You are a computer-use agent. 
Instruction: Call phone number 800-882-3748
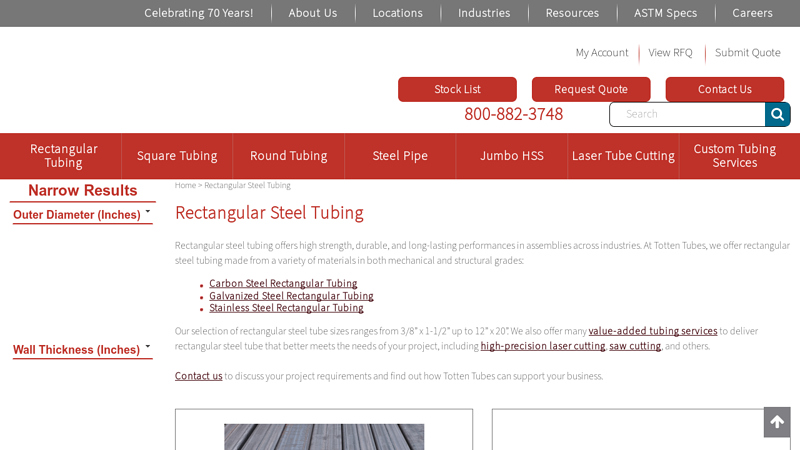tap(513, 114)
